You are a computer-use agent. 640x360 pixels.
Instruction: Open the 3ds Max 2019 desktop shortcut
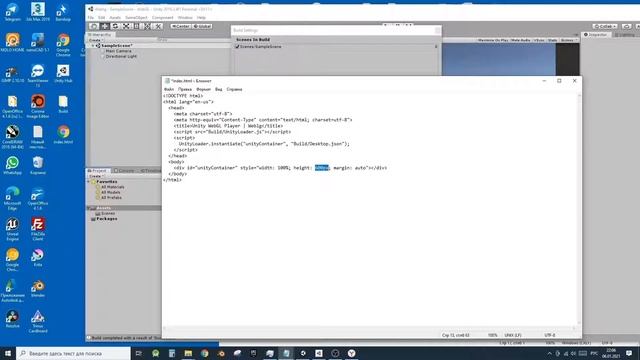(38, 12)
